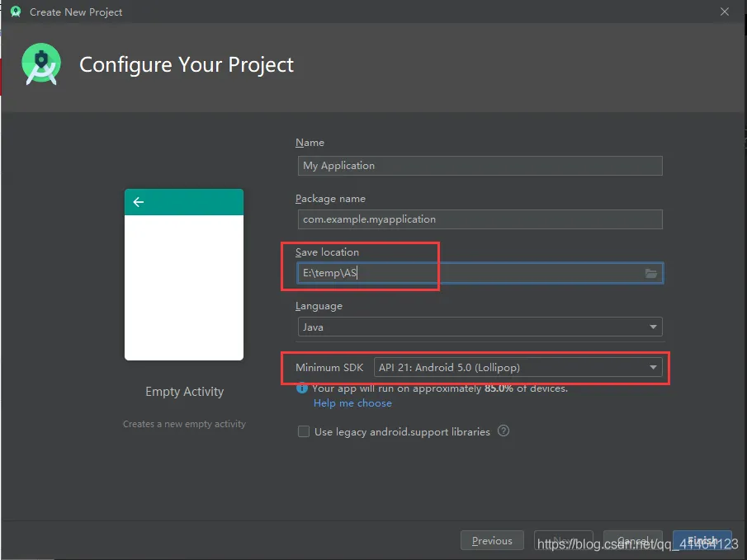Click the small Android Studio title bar icon
The height and width of the screenshot is (560, 747).
coord(15,12)
